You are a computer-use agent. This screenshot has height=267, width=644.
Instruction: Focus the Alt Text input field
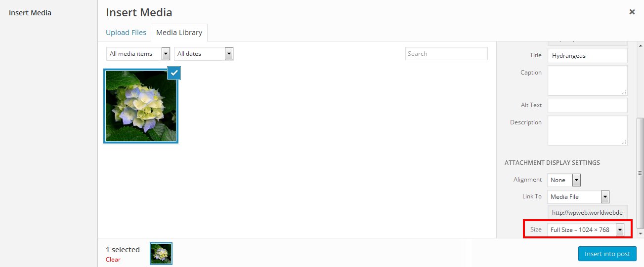(587, 105)
